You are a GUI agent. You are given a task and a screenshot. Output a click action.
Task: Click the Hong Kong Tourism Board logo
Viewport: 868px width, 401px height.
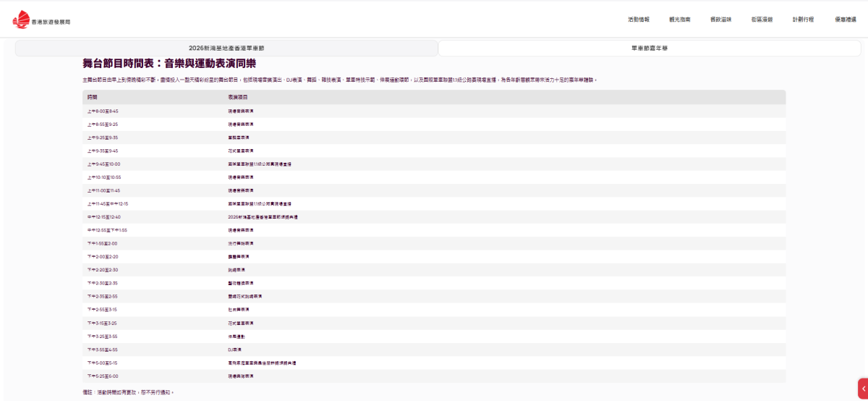41,21
